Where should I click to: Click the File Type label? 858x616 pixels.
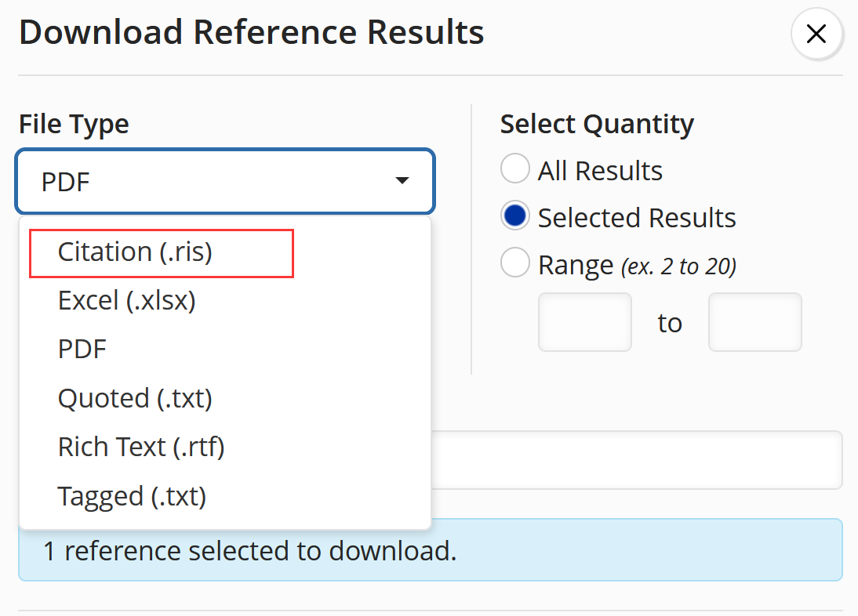coord(75,124)
